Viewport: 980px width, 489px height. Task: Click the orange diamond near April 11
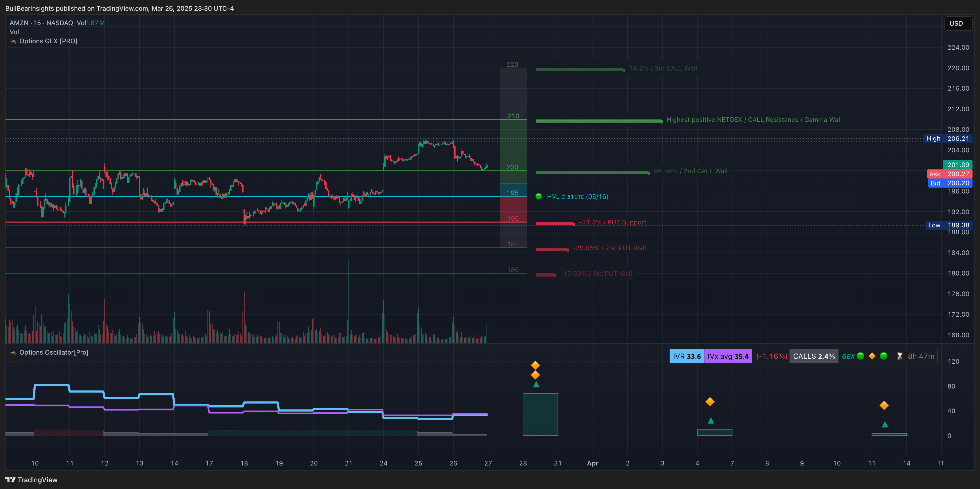(x=884, y=406)
